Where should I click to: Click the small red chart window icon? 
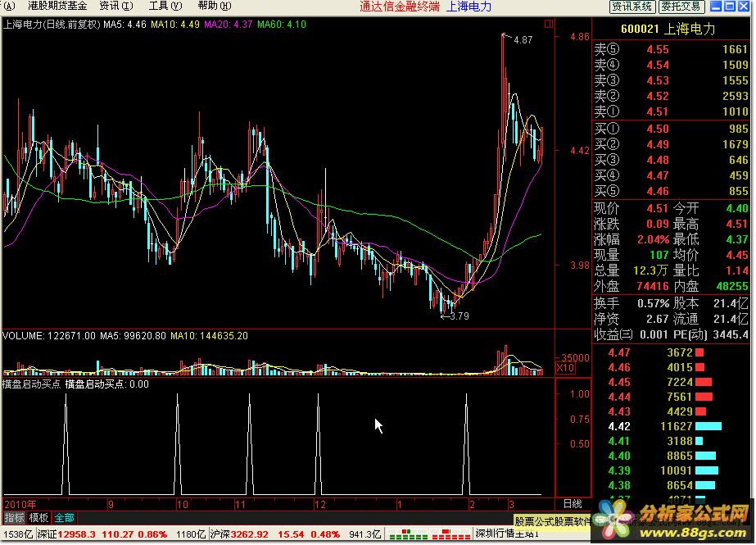pyautogui.click(x=549, y=24)
